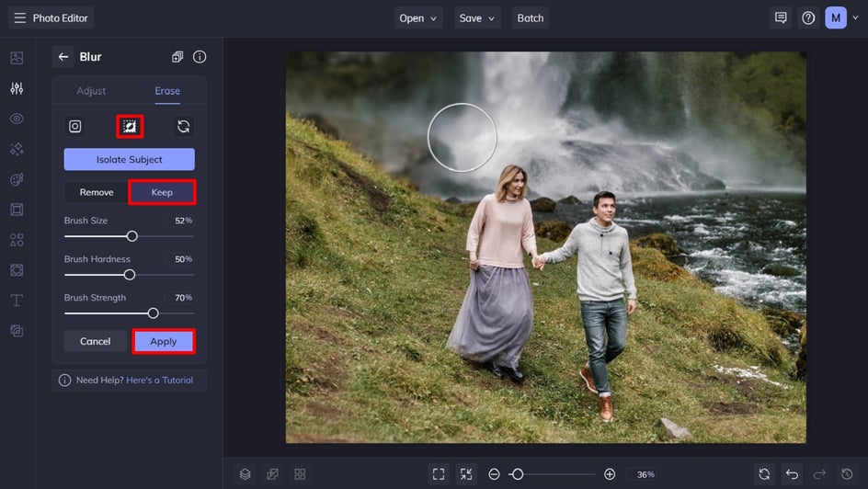Image resolution: width=868 pixels, height=489 pixels.
Task: Expand the Open dropdown menu
Action: click(x=418, y=17)
